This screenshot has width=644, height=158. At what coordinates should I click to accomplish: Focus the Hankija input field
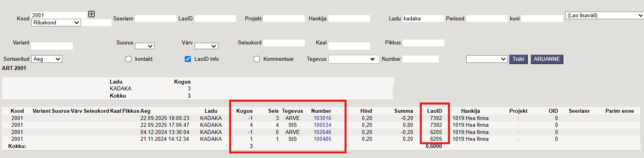click(349, 18)
